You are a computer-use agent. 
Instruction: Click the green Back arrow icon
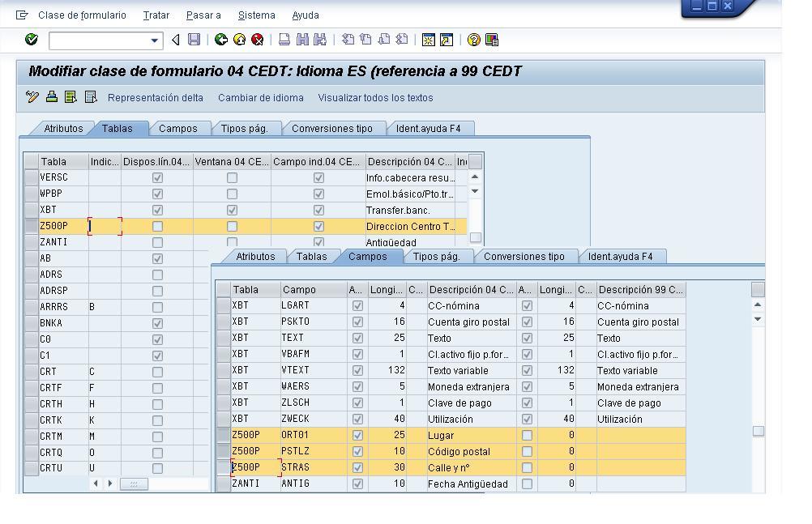pyautogui.click(x=220, y=40)
